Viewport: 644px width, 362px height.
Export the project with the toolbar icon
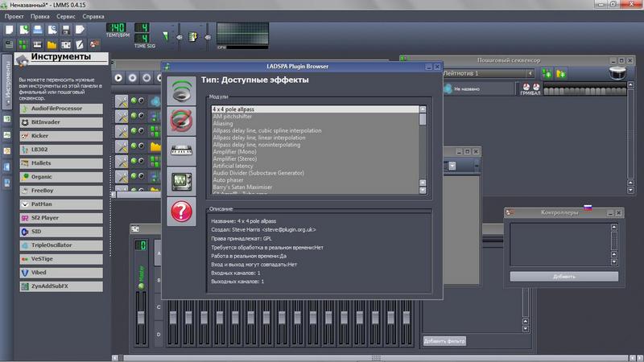click(x=80, y=30)
